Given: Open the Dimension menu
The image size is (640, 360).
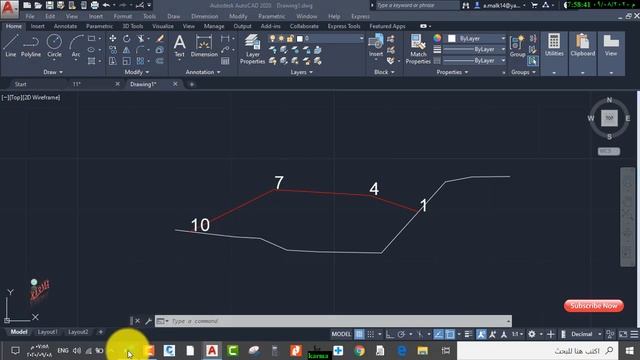Looking at the screenshot, I should point(204,16).
